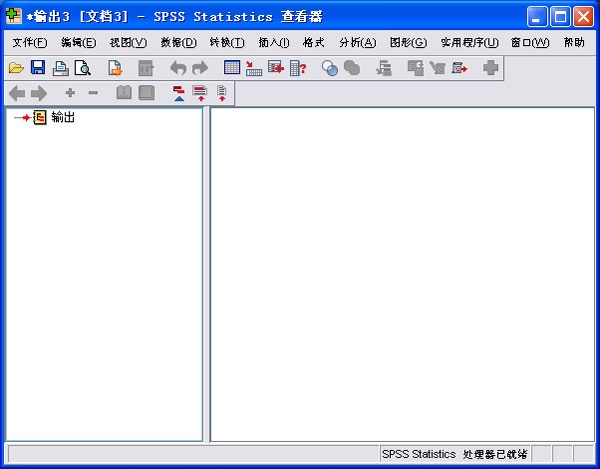Open print preview with the magnifier icon
The width and height of the screenshot is (600, 469).
point(83,68)
